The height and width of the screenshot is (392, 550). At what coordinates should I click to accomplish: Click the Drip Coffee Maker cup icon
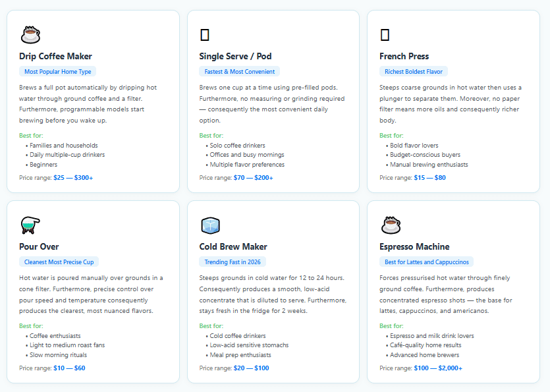pos(30,35)
